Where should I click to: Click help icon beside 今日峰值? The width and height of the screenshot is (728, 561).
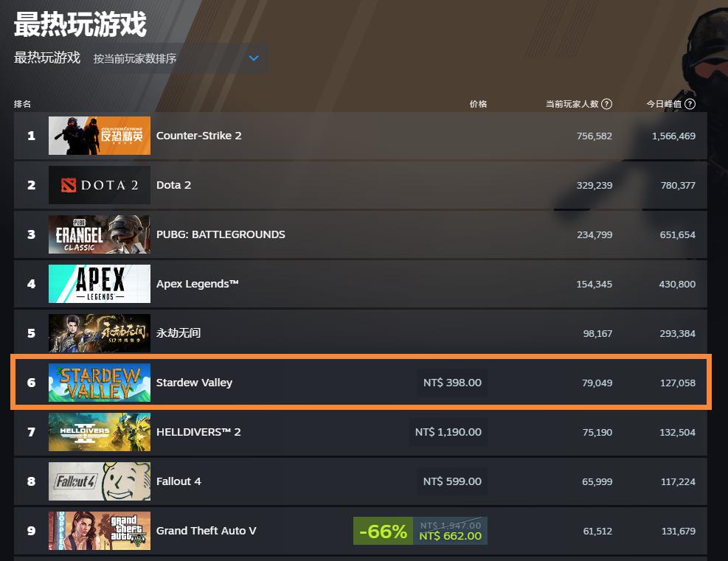pos(690,104)
